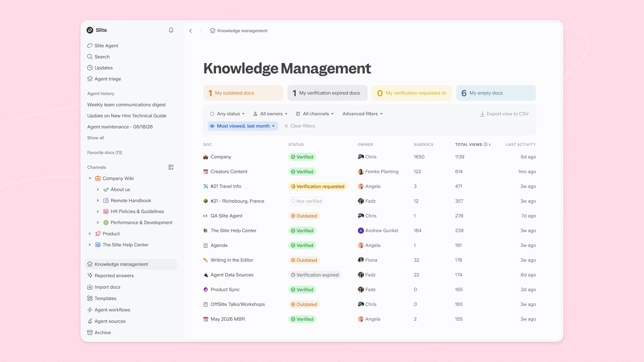Open Reported answers in sidebar
The width and height of the screenshot is (644, 362).
tap(110, 276)
